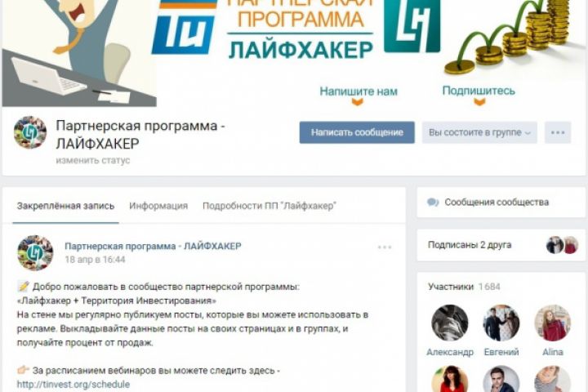This screenshot has width=588, height=392.
Task: Open the subscribed friends avatars
Action: (x=562, y=245)
